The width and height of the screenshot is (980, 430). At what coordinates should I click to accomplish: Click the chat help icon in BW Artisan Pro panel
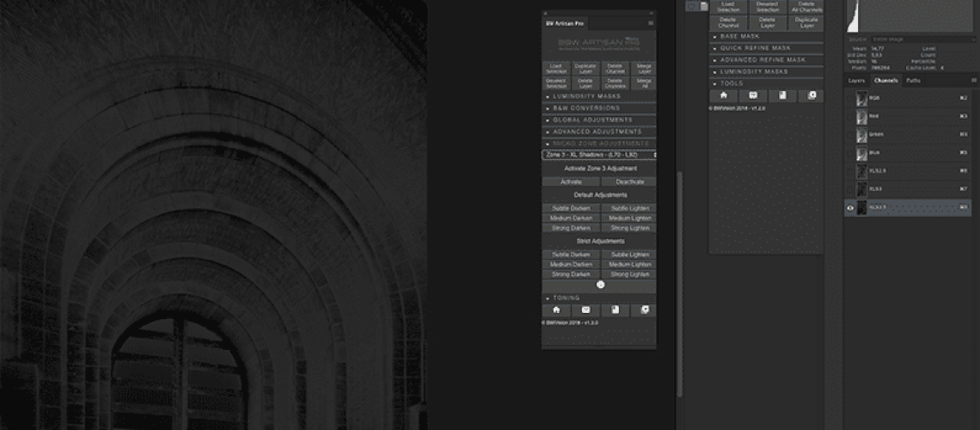click(x=643, y=310)
